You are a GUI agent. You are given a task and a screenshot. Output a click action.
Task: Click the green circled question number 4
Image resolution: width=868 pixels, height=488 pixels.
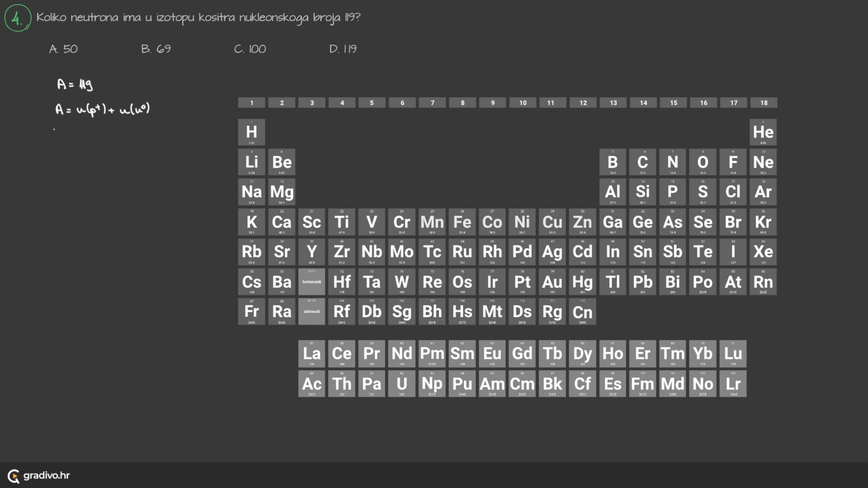tap(18, 18)
